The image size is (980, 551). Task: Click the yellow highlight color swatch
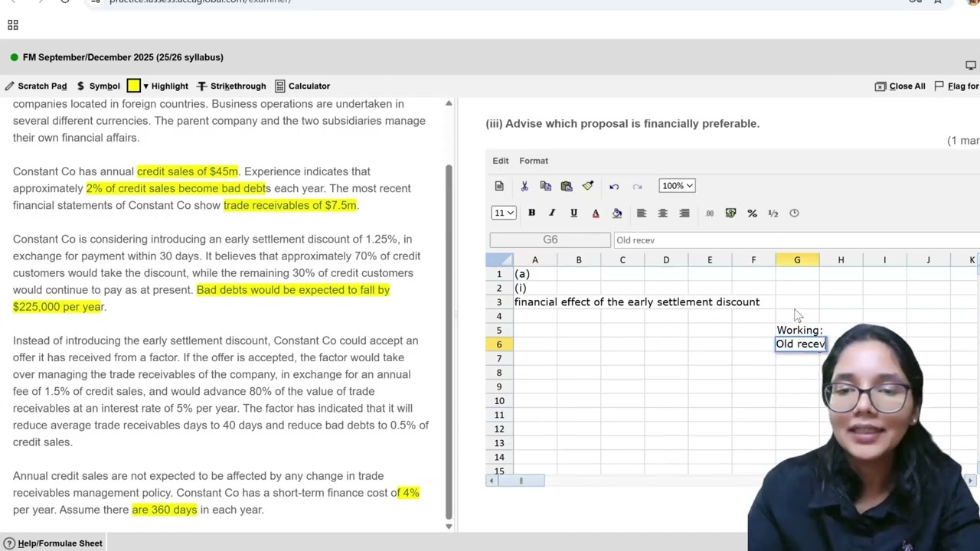coord(133,86)
